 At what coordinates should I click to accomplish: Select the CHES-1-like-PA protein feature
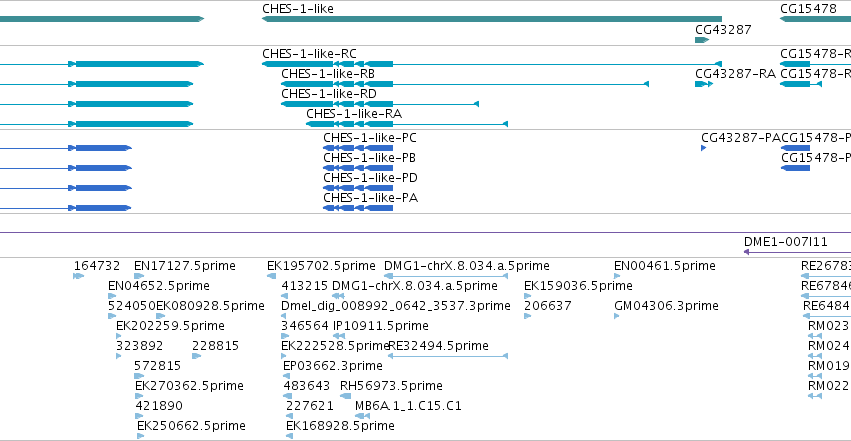(358, 208)
